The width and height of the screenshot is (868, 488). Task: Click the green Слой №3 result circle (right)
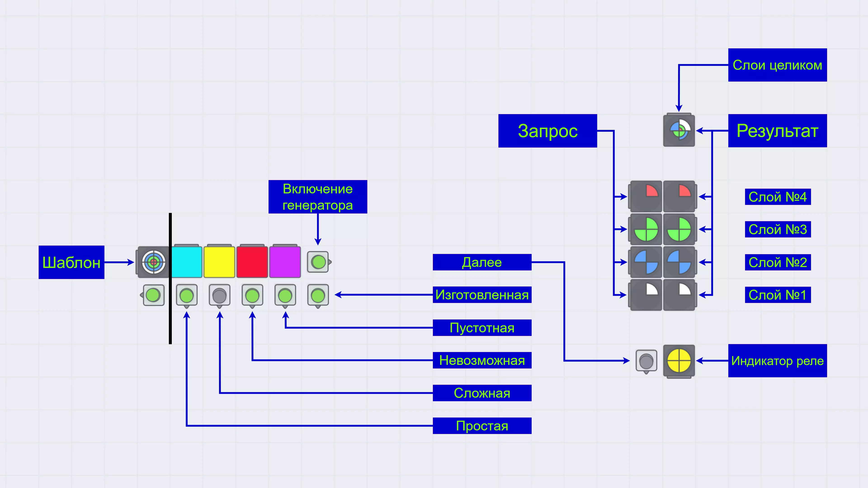point(679,229)
